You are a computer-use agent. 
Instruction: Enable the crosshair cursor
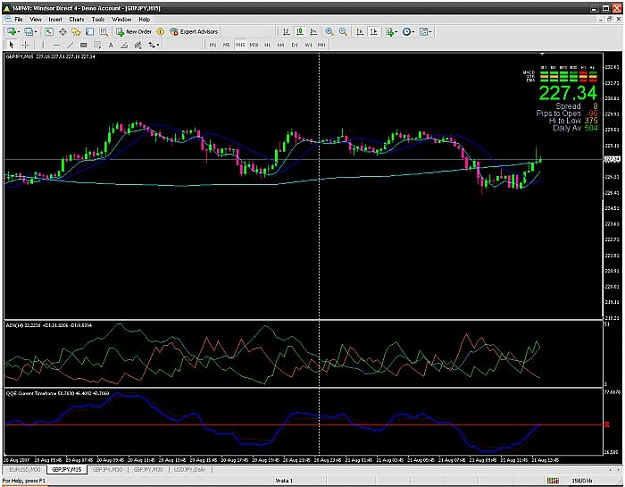25,45
